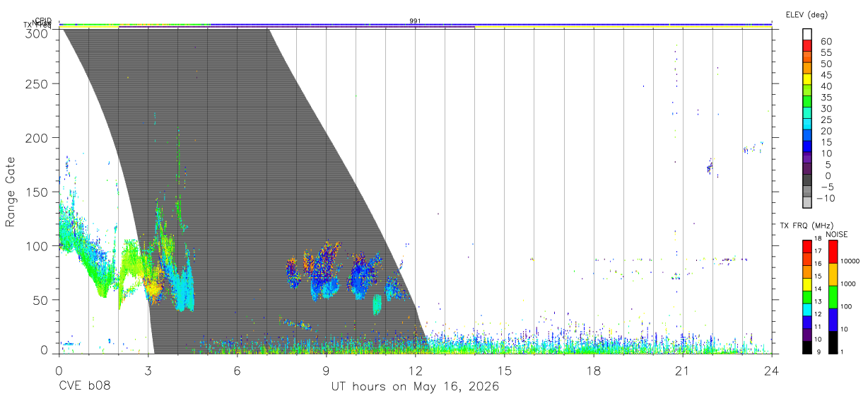Click the '30' label on the ELEV scale
868x401 pixels.
[x=825, y=109]
